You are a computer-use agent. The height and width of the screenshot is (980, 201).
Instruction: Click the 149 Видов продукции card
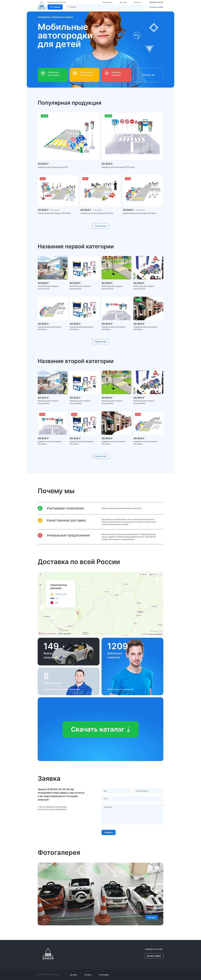(69, 652)
